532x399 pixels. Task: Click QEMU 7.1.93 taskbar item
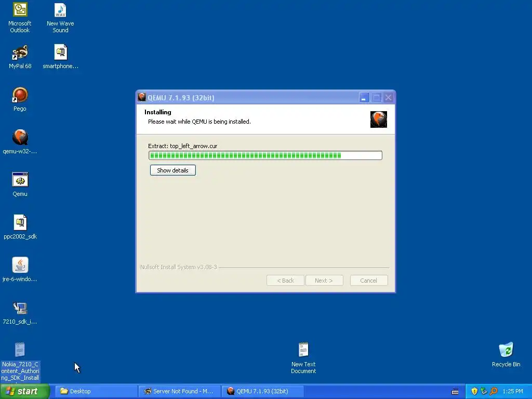pos(263,391)
